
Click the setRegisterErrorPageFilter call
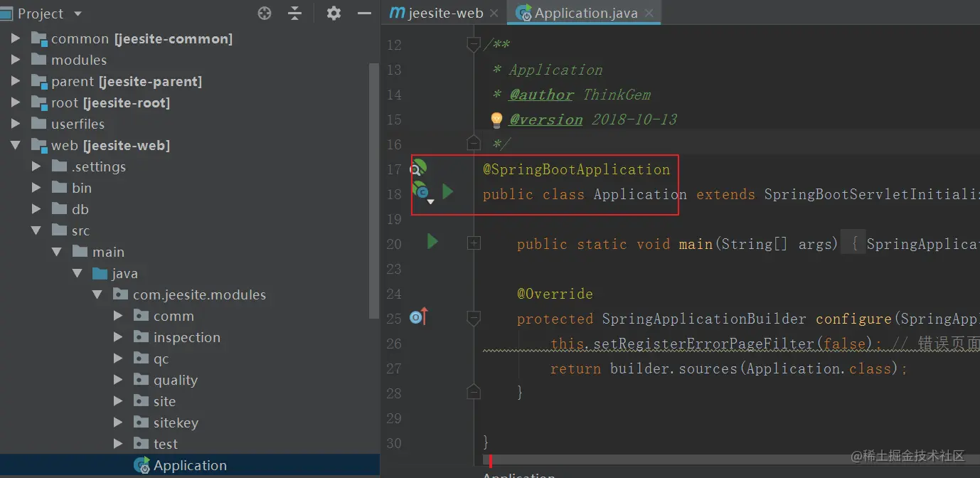pos(703,344)
